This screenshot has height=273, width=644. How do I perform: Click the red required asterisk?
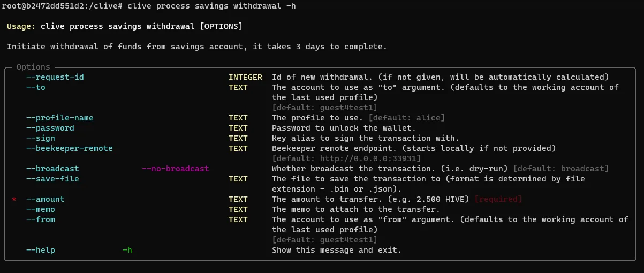point(14,199)
